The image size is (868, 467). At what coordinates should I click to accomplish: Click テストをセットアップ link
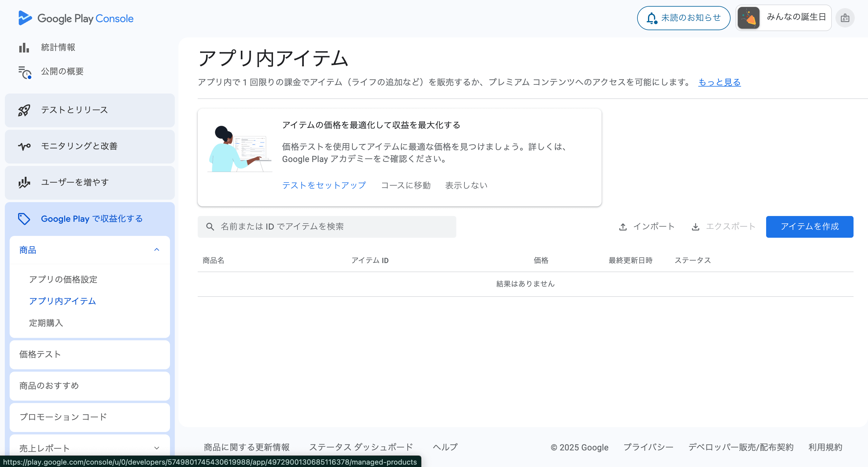coord(324,186)
